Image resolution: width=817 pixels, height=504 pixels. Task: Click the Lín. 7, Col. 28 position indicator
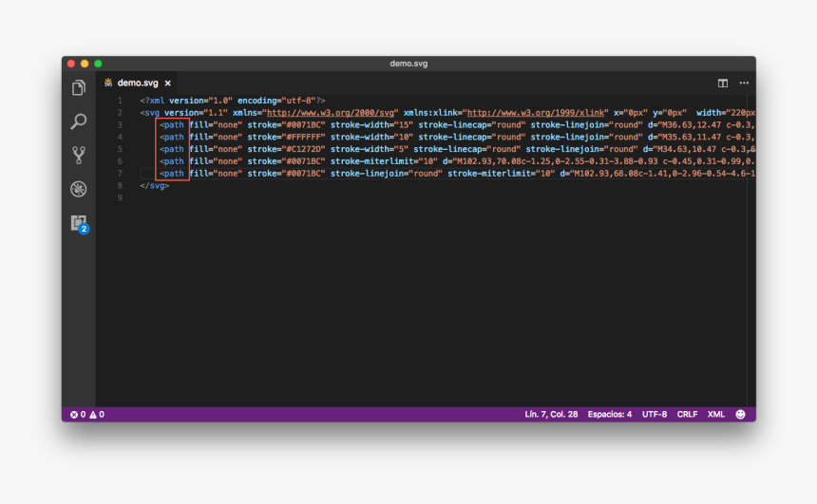pyautogui.click(x=551, y=415)
